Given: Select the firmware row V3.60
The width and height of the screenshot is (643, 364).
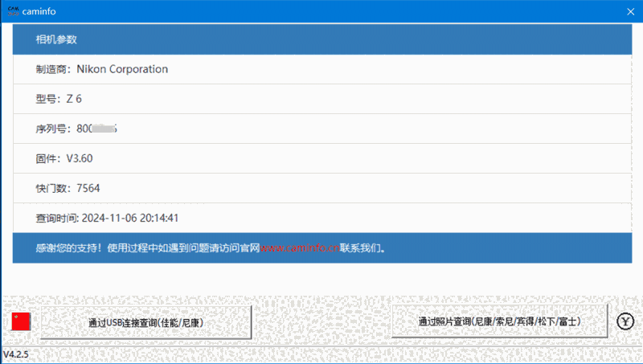Looking at the screenshot, I should tap(322, 158).
